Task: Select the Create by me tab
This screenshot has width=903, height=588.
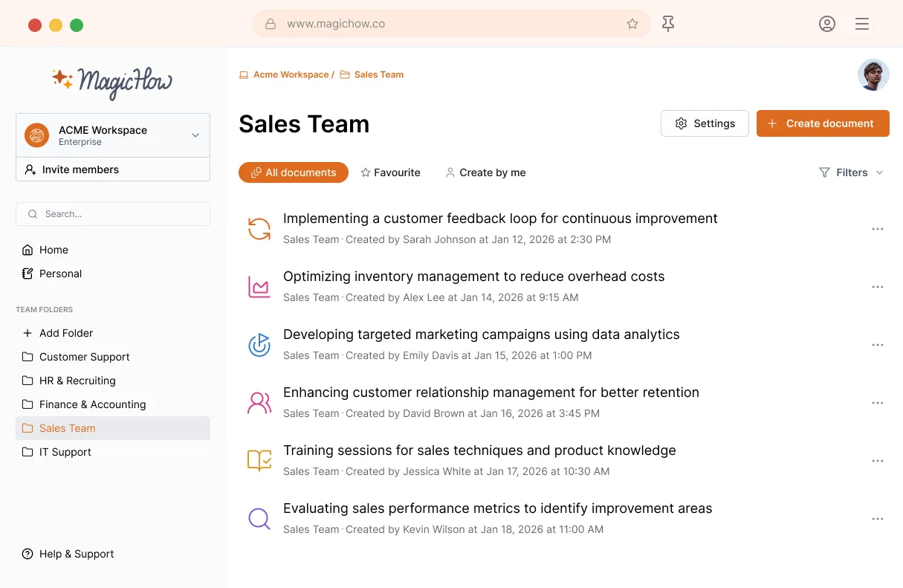Action: tap(485, 172)
